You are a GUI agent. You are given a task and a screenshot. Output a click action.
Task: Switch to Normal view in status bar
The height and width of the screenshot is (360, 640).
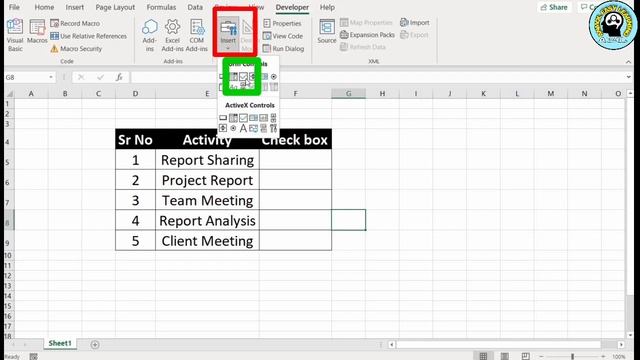coord(483,356)
